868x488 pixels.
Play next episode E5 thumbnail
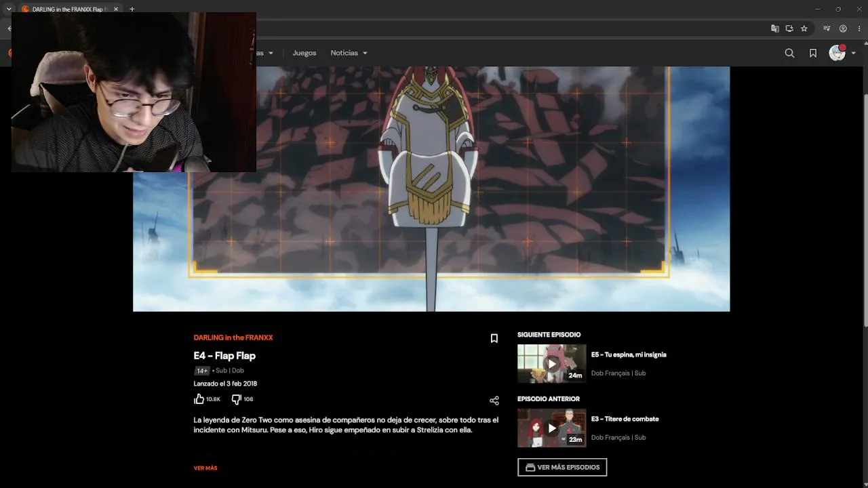coord(551,364)
